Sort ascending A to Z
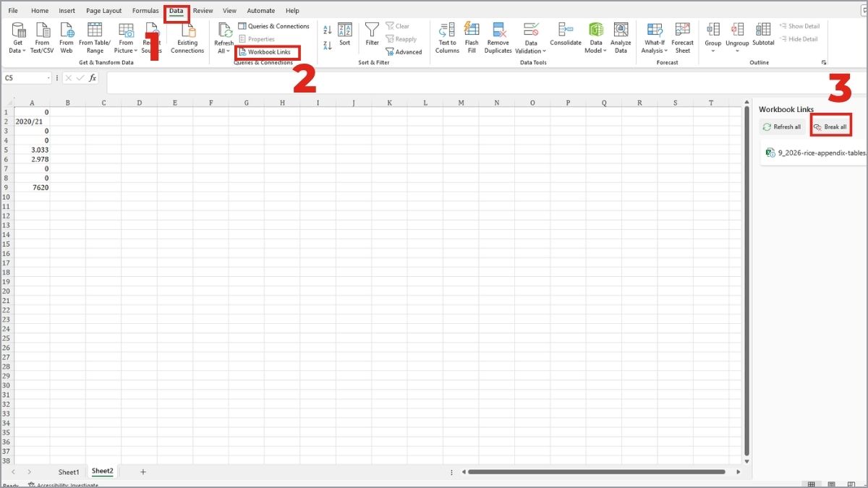Screen dimensions: 868x488 click(x=327, y=30)
